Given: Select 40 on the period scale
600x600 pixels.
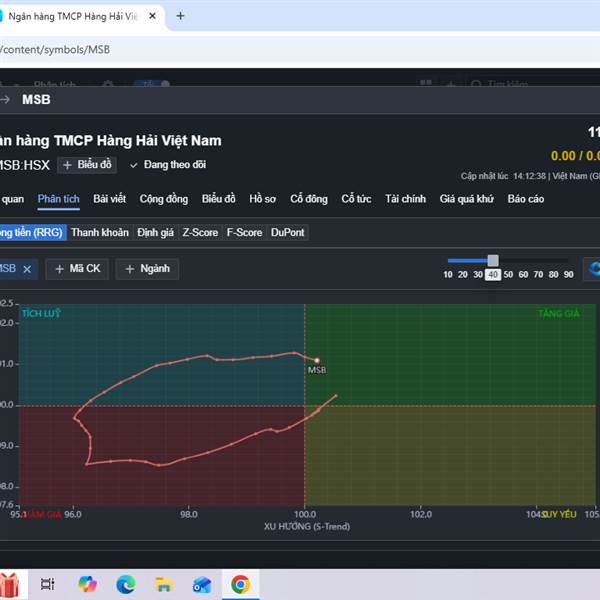Looking at the screenshot, I should pyautogui.click(x=493, y=274).
